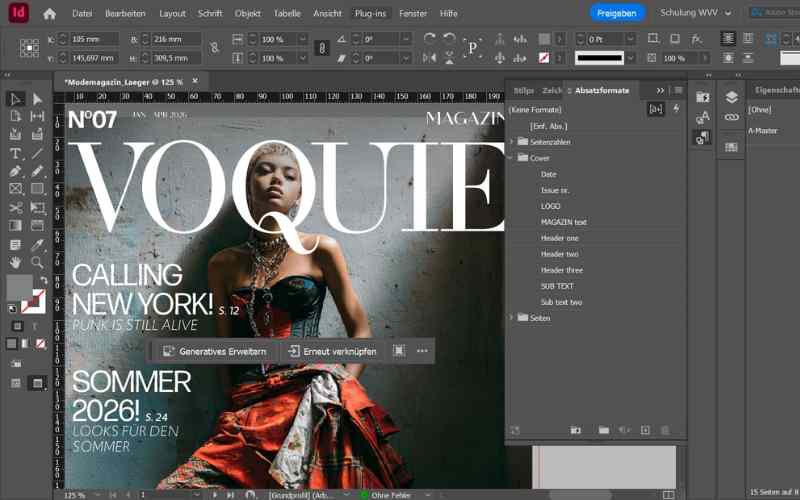Open the Layers panel icon
Image resolution: width=800 pixels, height=500 pixels.
(732, 97)
